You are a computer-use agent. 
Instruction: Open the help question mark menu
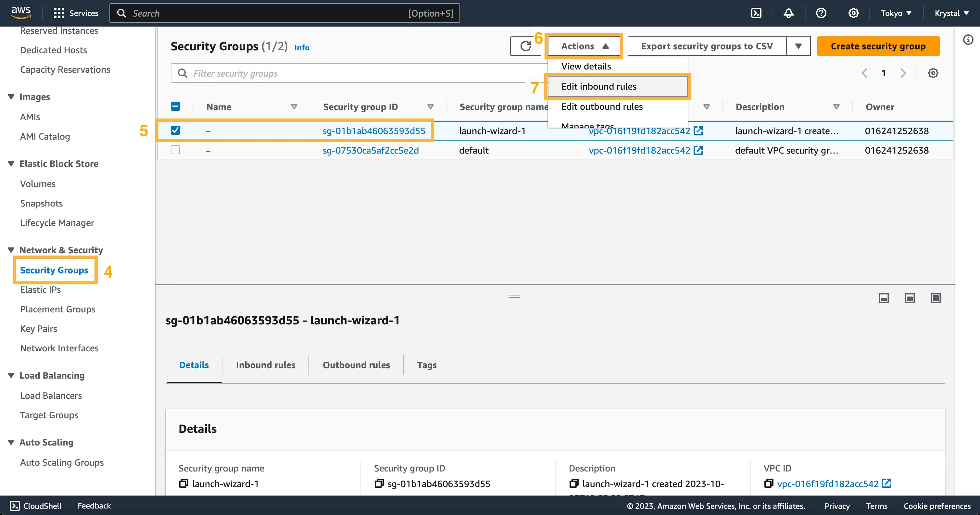[821, 13]
